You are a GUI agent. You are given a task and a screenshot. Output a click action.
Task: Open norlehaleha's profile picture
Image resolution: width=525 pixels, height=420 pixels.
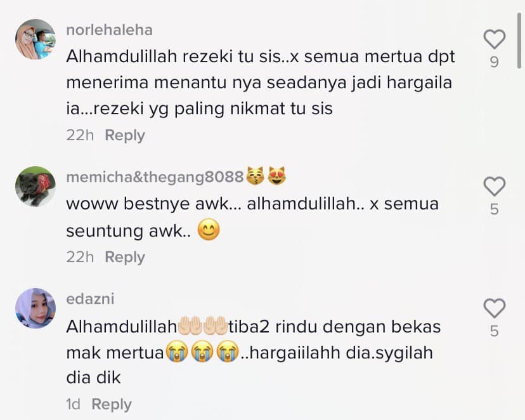[x=36, y=39]
